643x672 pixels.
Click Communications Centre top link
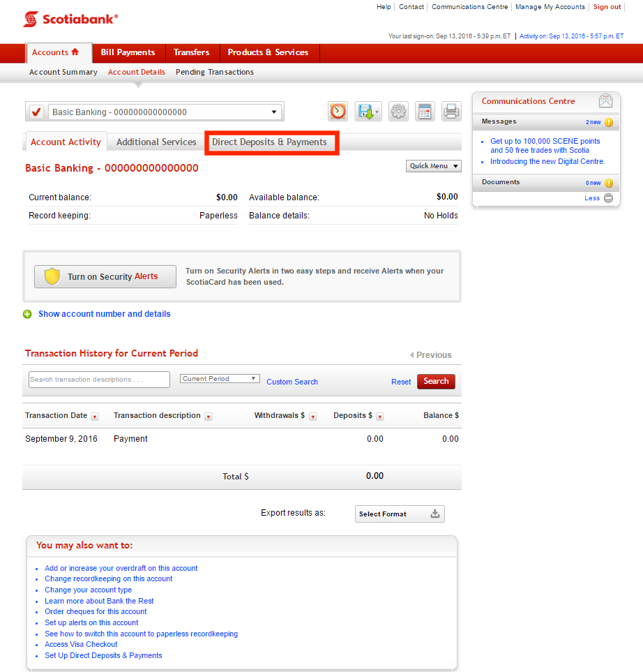tap(469, 7)
